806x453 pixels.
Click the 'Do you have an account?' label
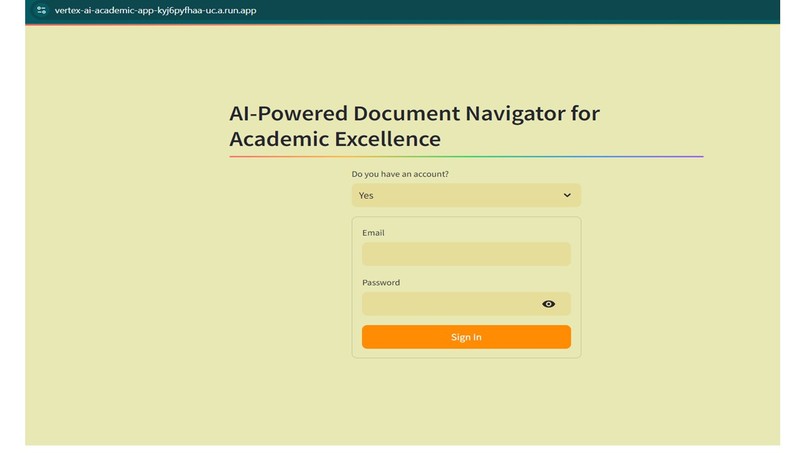(400, 174)
